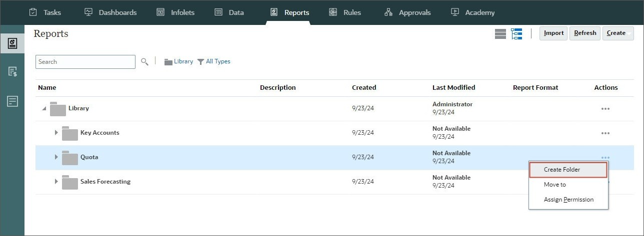Click the Import button
The height and width of the screenshot is (236, 644).
pos(553,33)
